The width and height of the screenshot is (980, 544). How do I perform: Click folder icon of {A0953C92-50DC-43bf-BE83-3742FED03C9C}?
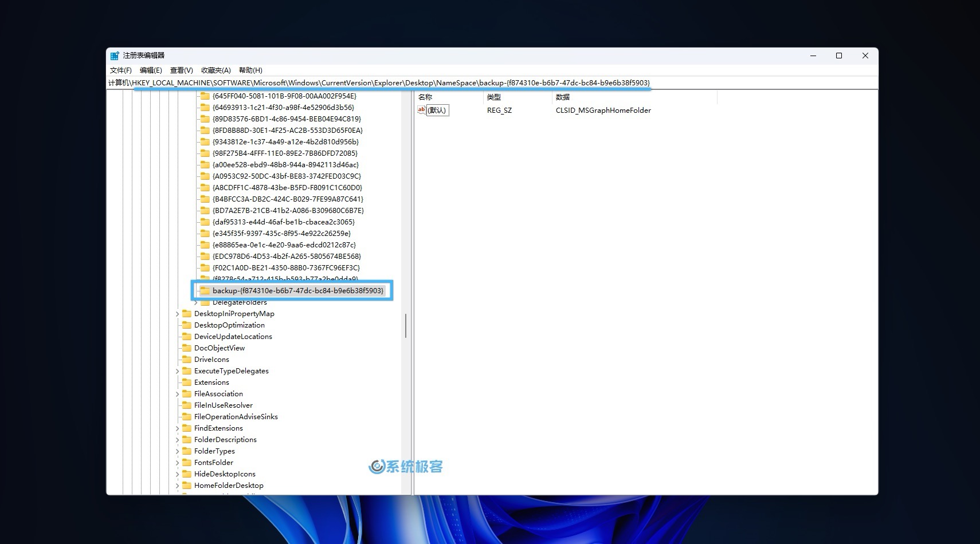(205, 176)
